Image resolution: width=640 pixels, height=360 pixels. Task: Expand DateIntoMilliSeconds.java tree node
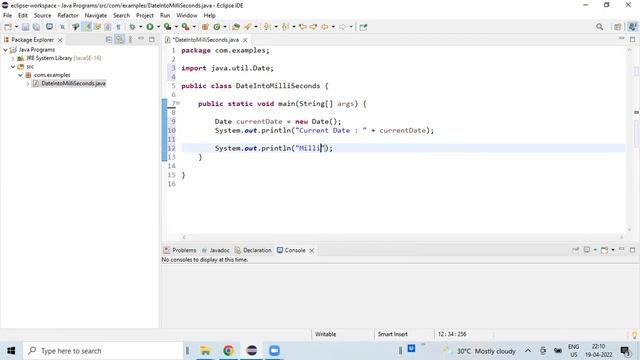tap(27, 84)
